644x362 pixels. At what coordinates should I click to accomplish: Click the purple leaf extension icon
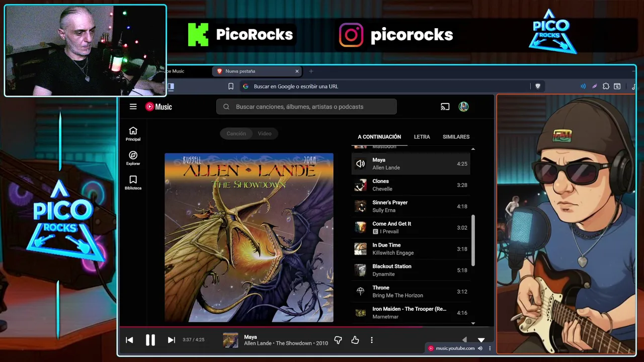(x=594, y=86)
